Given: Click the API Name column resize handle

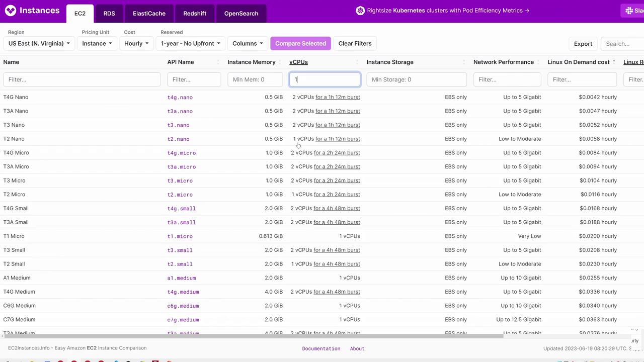Looking at the screenshot, I should 218,62.
